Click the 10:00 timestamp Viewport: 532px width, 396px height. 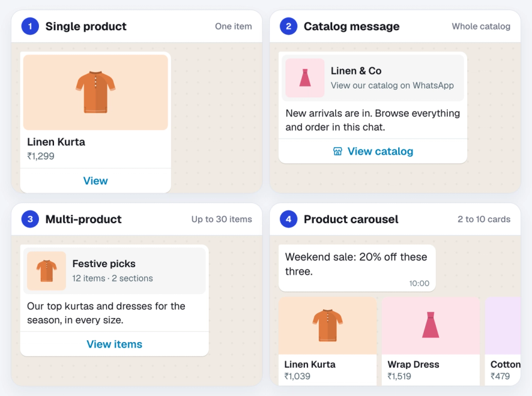click(x=419, y=283)
